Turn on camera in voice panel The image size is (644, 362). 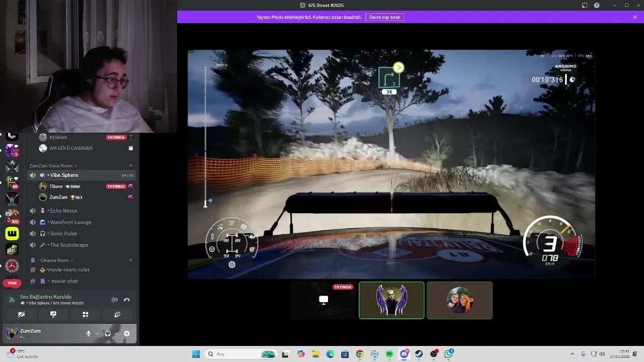[21, 314]
